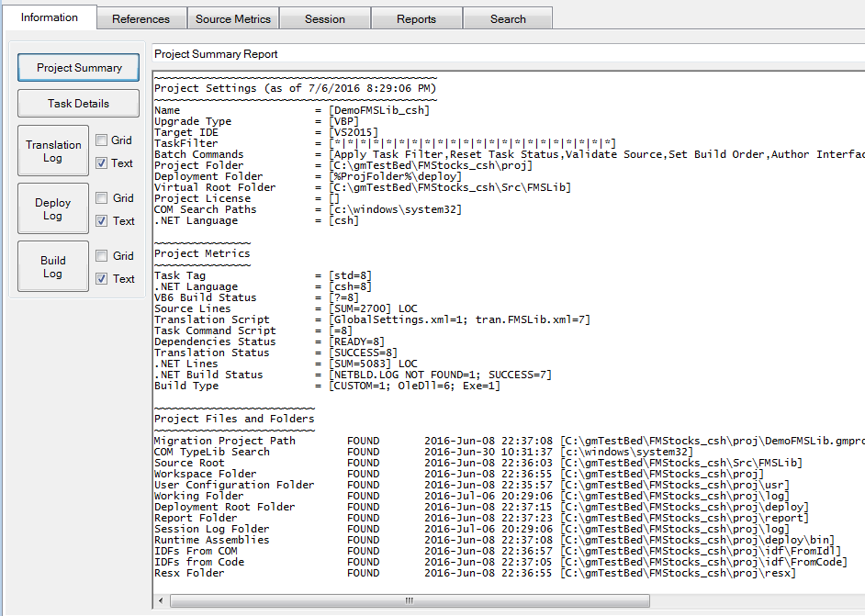Uncheck Text option for Translation Log
865x616 pixels.
pos(102,163)
